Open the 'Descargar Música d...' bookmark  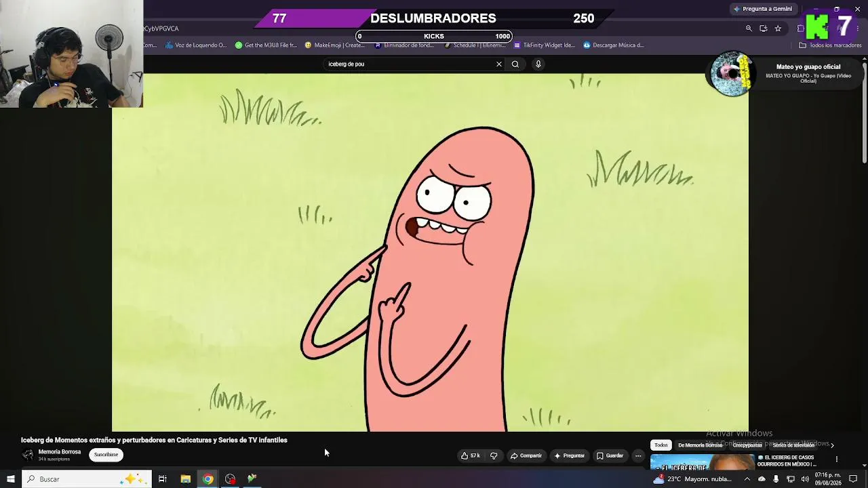click(614, 45)
